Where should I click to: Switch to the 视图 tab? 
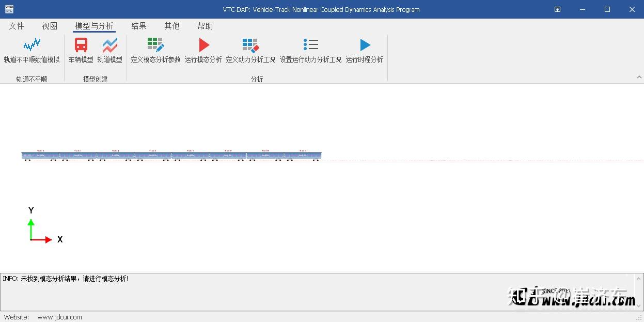(49, 25)
